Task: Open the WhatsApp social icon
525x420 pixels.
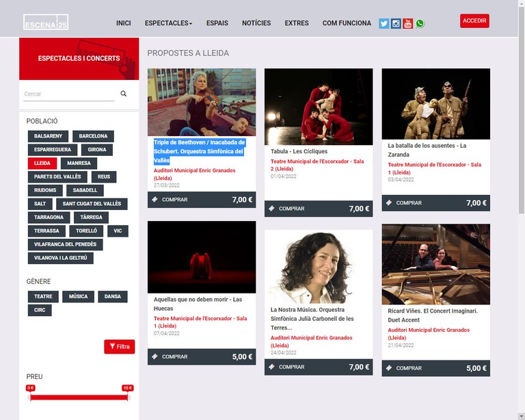Action: pos(420,23)
